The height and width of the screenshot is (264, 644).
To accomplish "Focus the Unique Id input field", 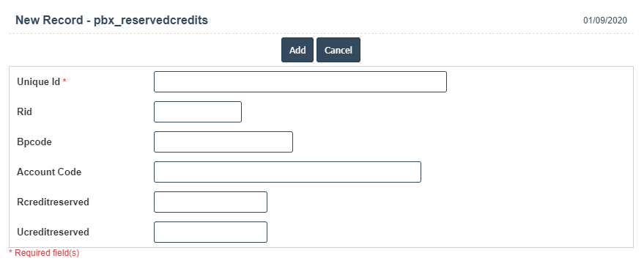I will [300, 82].
